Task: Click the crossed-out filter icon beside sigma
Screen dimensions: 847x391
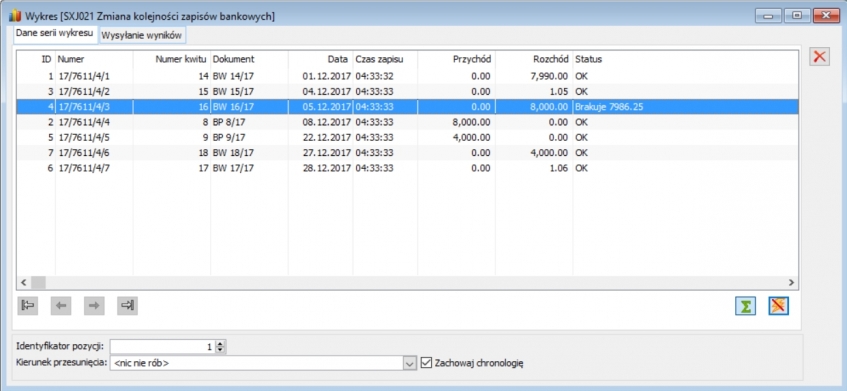Action: 779,306
